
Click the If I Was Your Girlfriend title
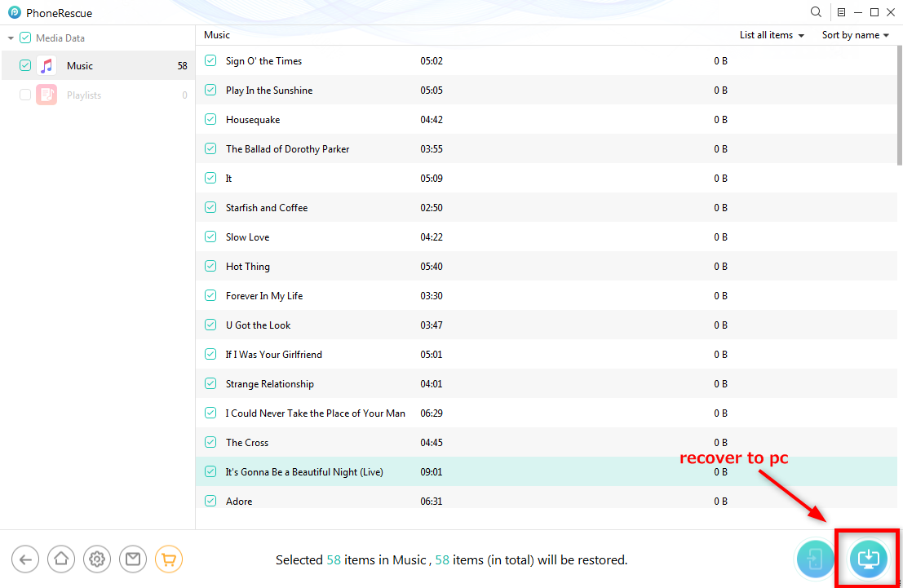274,355
